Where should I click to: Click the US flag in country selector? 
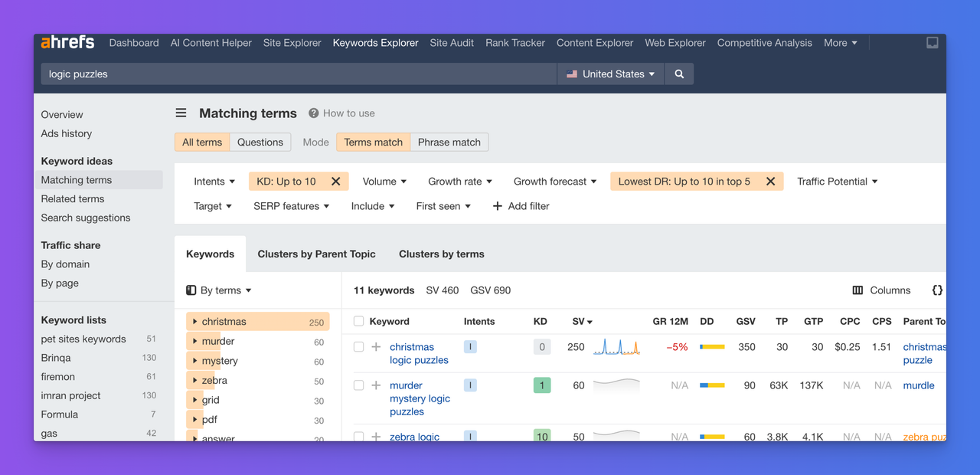[572, 74]
